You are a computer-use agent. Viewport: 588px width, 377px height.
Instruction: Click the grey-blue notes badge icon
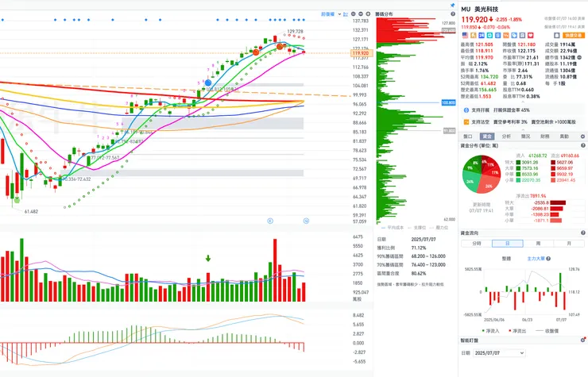pyautogui.click(x=522, y=35)
